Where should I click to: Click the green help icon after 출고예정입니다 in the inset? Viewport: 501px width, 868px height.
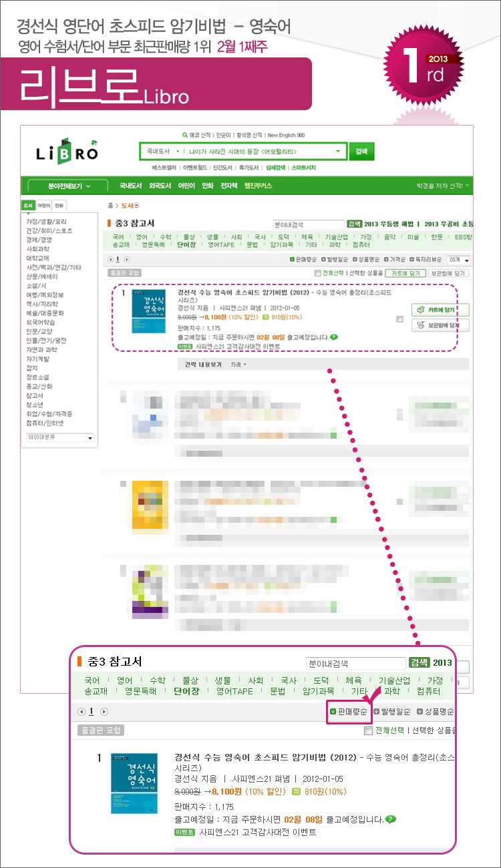pos(391,819)
